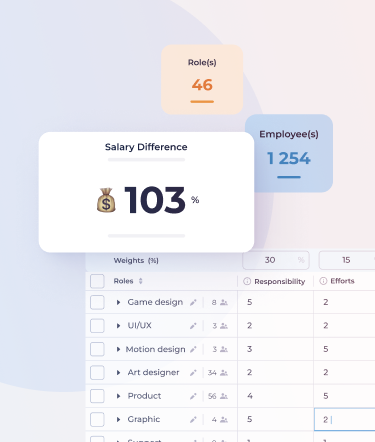
Task: Edit the UI/UX role name
Action: coord(193,326)
